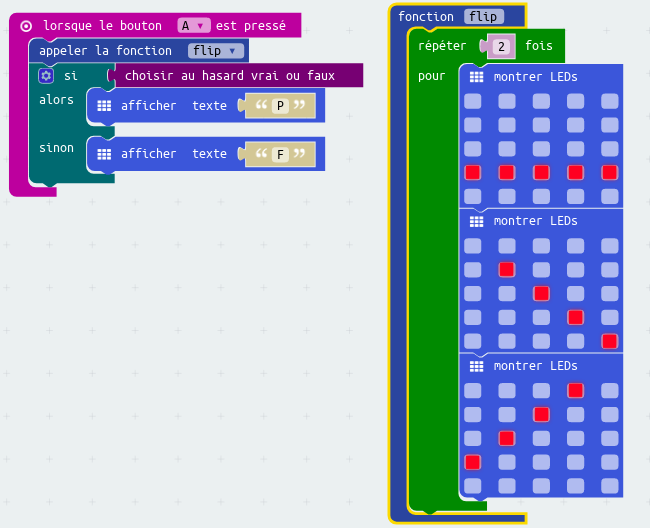
Task: Open the button 'A' dropdown
Action: point(194,26)
